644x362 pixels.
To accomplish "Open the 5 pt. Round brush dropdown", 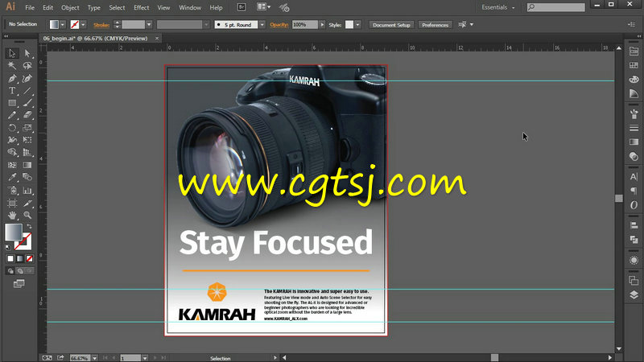I will click(x=262, y=25).
